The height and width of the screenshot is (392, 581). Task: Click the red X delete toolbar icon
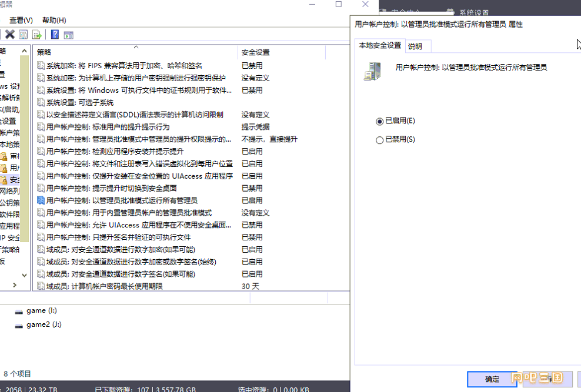click(x=10, y=35)
